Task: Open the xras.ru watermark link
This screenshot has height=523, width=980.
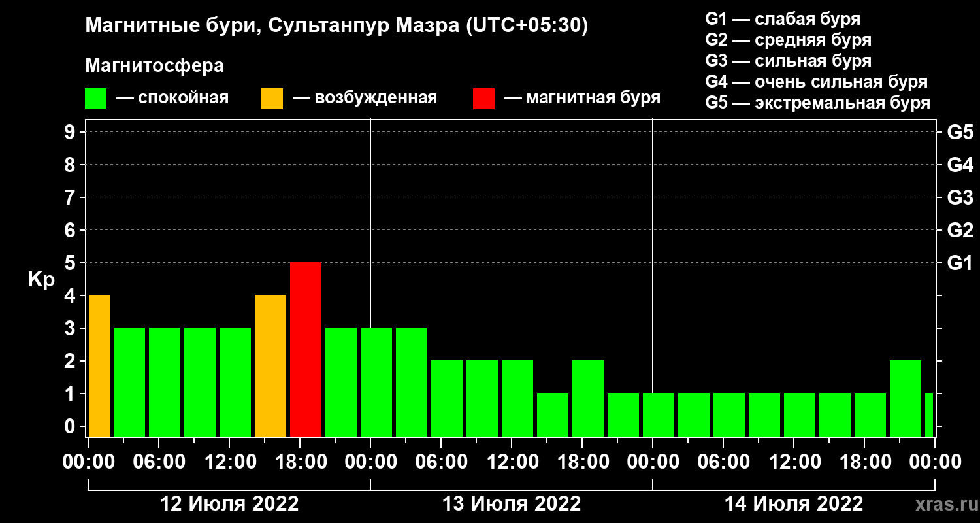Action: 943,505
